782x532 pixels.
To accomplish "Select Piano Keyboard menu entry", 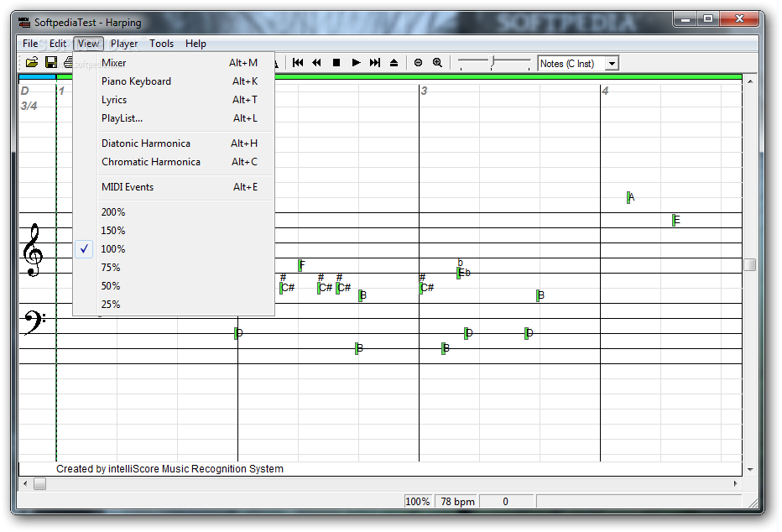I will point(174,81).
